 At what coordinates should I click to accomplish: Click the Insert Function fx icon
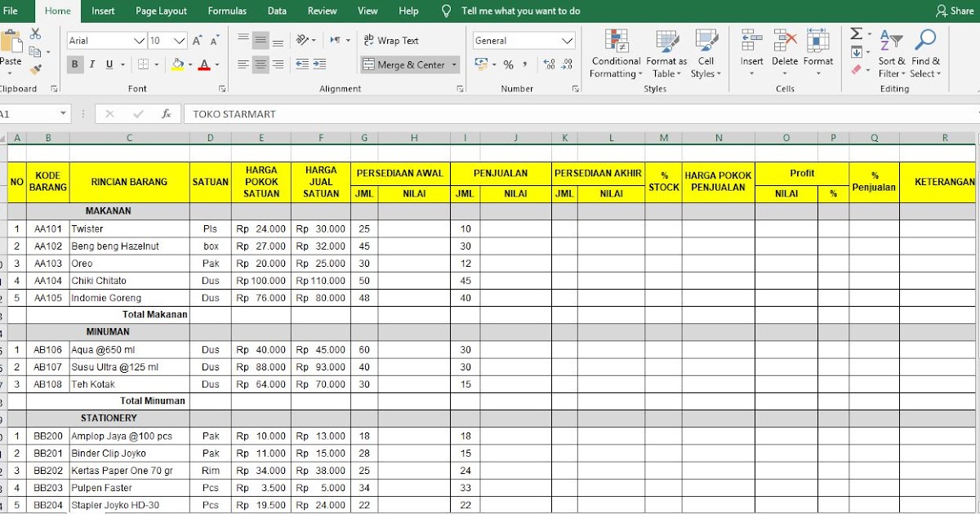coord(166,114)
